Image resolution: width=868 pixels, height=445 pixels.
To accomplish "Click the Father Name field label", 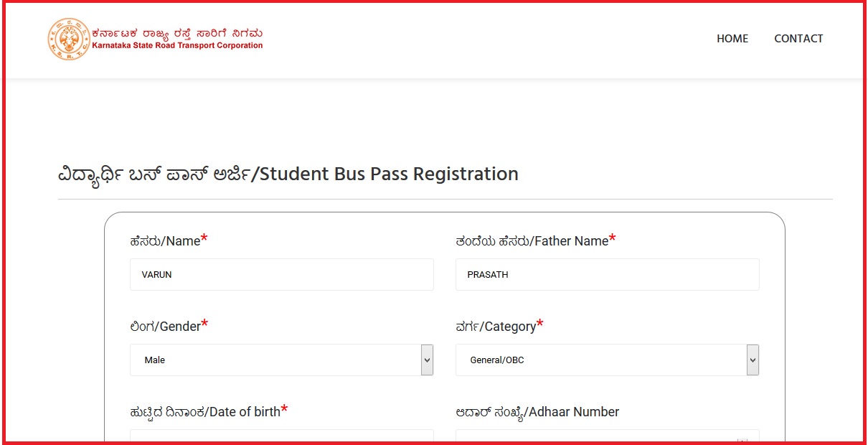I will 532,241.
